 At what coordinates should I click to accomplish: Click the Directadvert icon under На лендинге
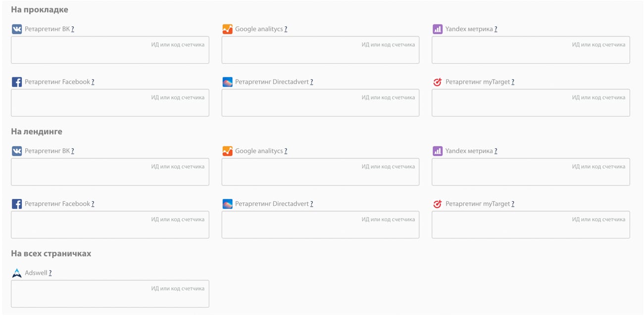(227, 204)
